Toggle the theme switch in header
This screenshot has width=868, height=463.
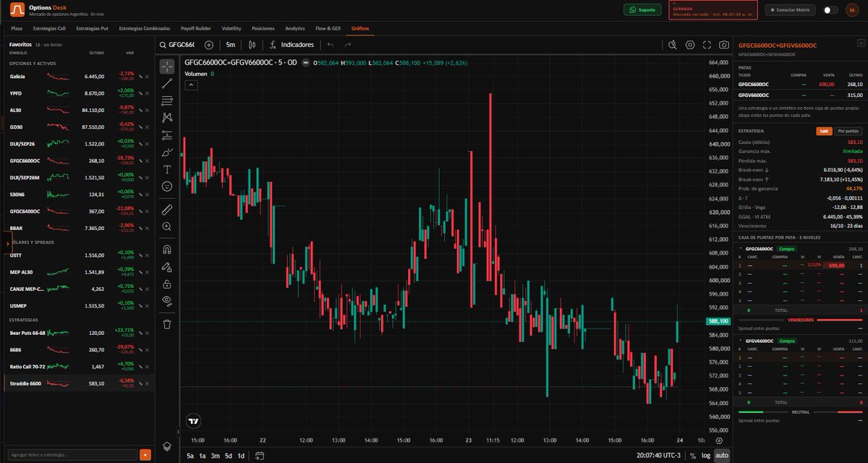(x=830, y=10)
